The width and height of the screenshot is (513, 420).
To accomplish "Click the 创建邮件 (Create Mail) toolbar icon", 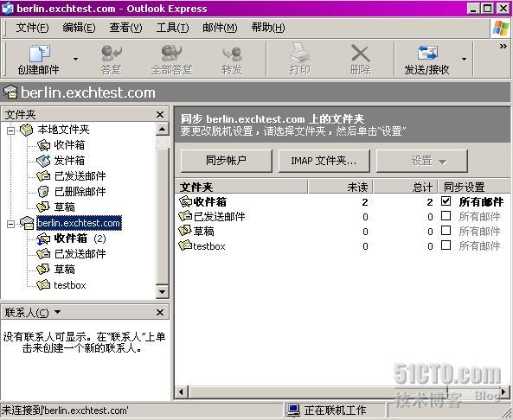I will [39, 54].
